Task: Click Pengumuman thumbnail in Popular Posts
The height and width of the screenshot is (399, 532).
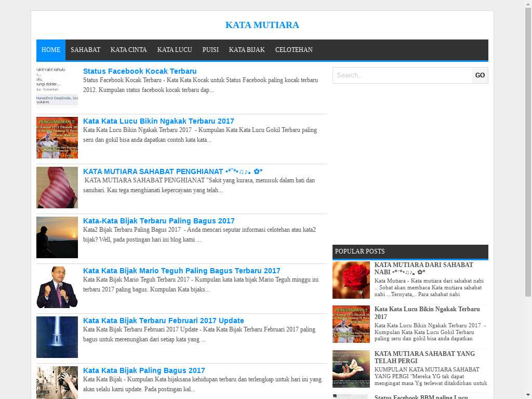Action: pos(351,324)
